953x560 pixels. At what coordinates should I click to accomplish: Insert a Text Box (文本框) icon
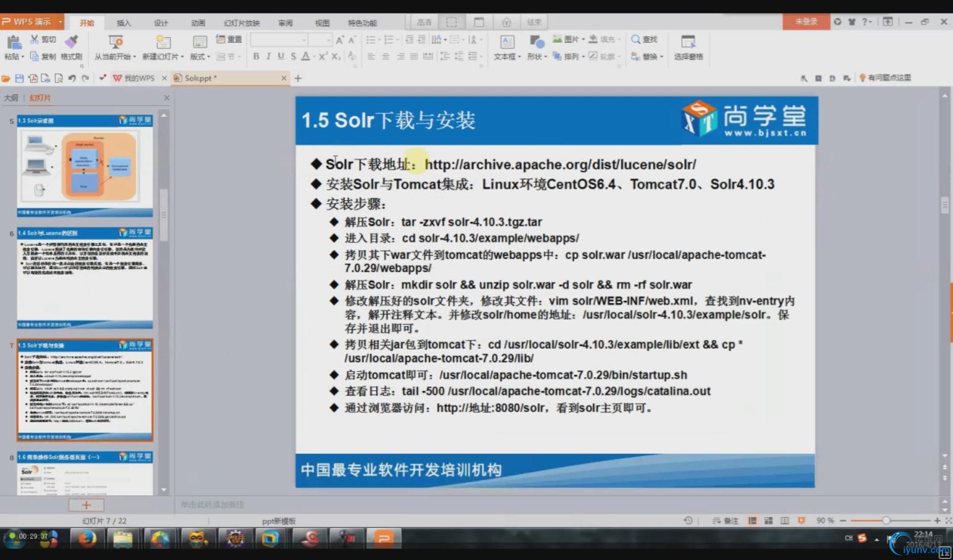pos(507,42)
